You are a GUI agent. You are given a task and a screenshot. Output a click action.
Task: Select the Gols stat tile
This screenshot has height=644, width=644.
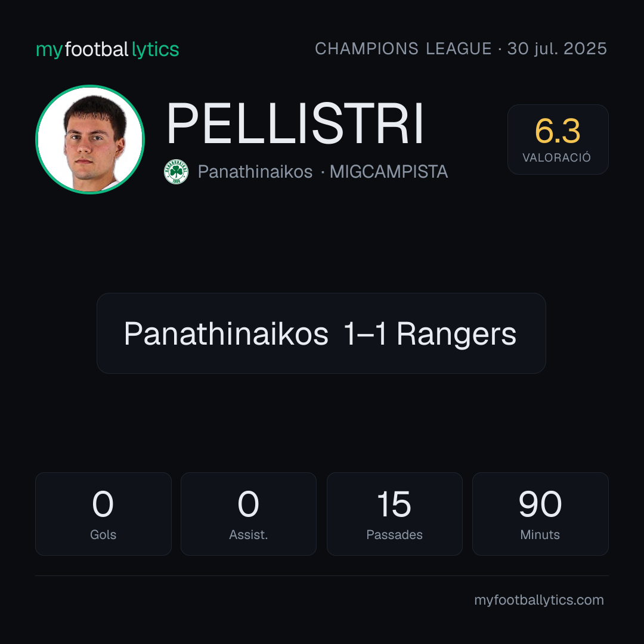(x=103, y=514)
